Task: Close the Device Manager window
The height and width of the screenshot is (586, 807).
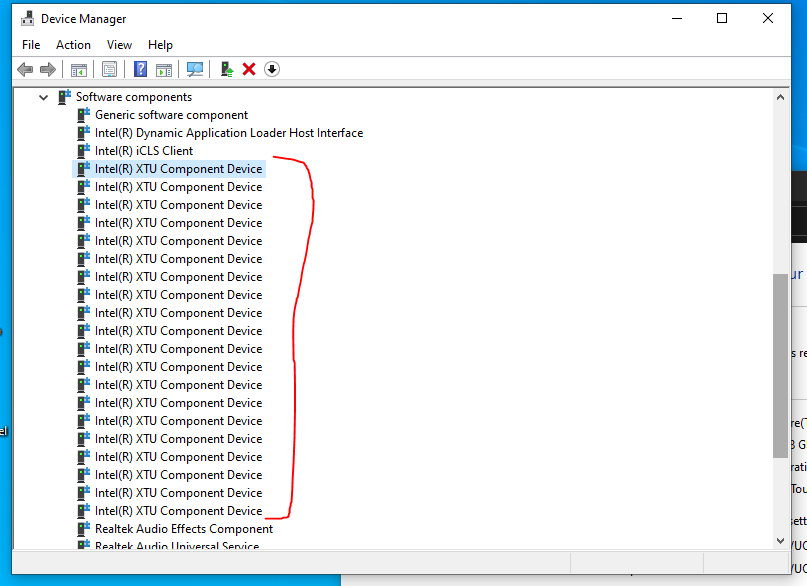Action: (767, 19)
